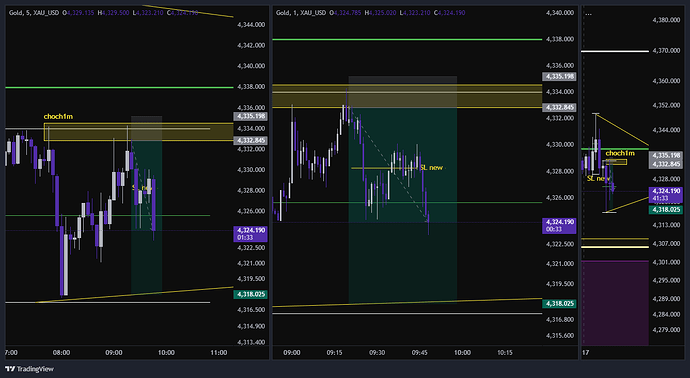The height and width of the screenshot is (378, 690).
Task: Click the 4,279.000 price scale value in the right chart
Action: [666, 330]
